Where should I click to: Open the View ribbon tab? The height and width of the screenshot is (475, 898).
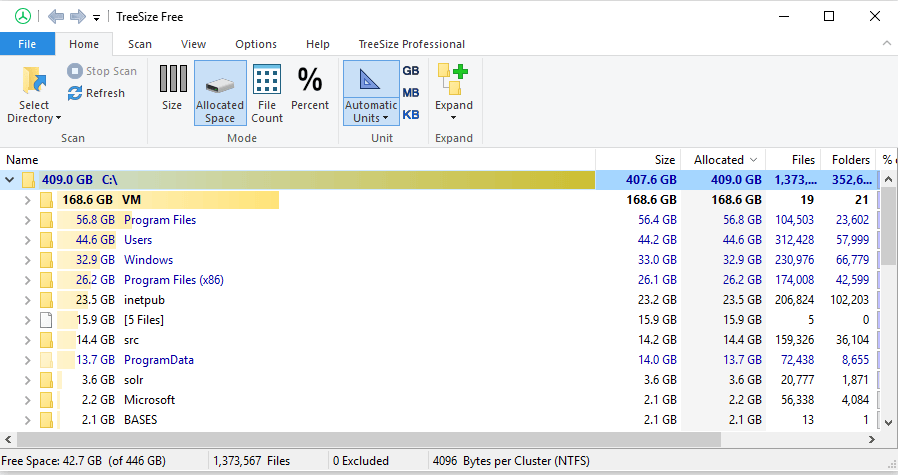click(193, 44)
